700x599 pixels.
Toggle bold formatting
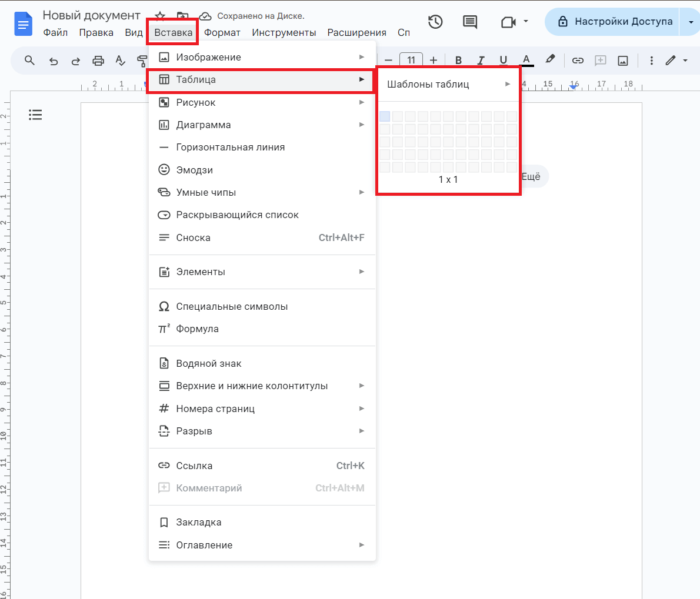pos(458,61)
